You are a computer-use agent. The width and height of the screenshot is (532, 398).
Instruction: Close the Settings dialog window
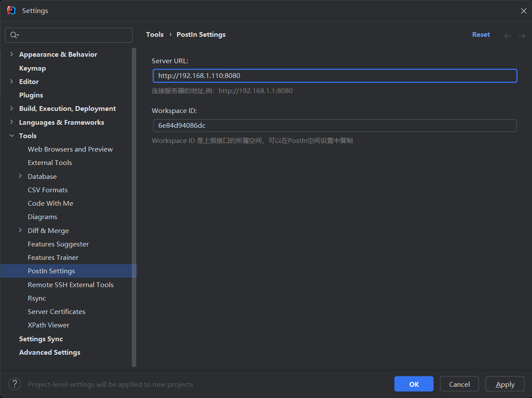[523, 11]
